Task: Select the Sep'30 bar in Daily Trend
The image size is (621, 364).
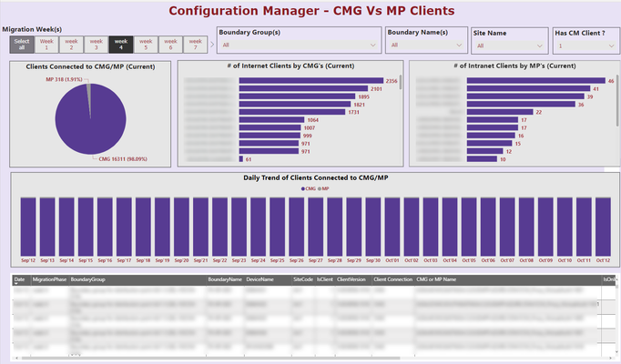Action: tap(373, 227)
